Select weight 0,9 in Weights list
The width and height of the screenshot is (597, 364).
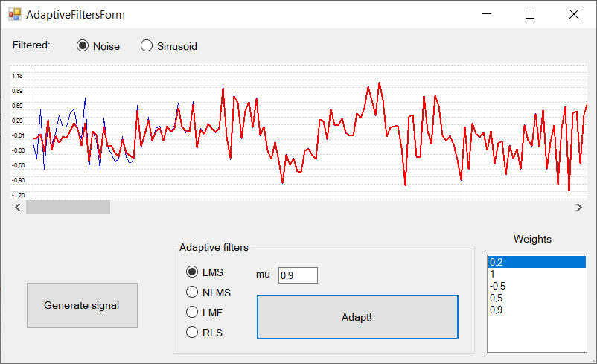point(537,310)
